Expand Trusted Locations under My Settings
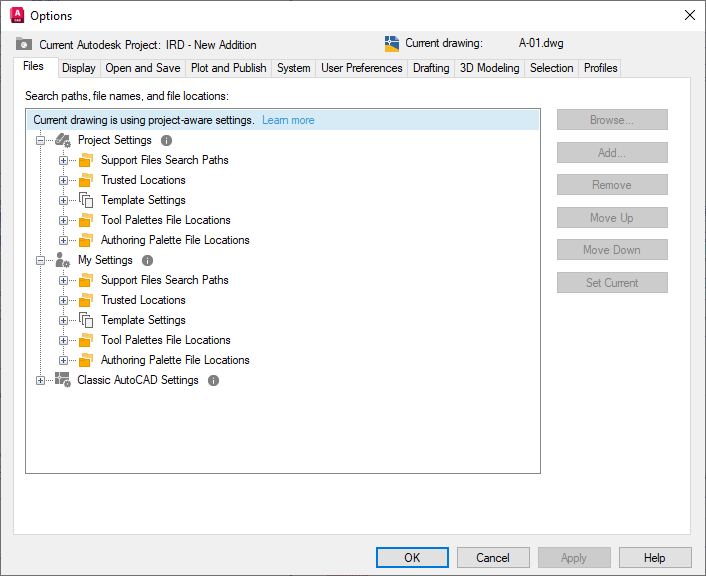 (63, 300)
